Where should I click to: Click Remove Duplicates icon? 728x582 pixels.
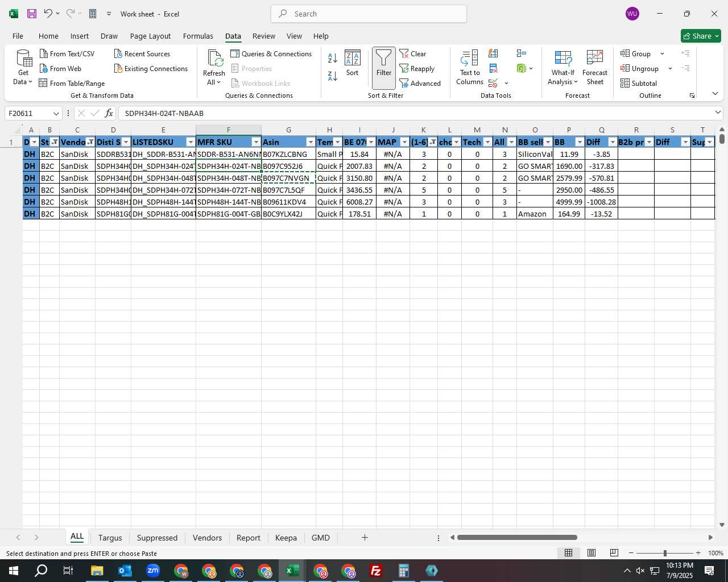493,68
